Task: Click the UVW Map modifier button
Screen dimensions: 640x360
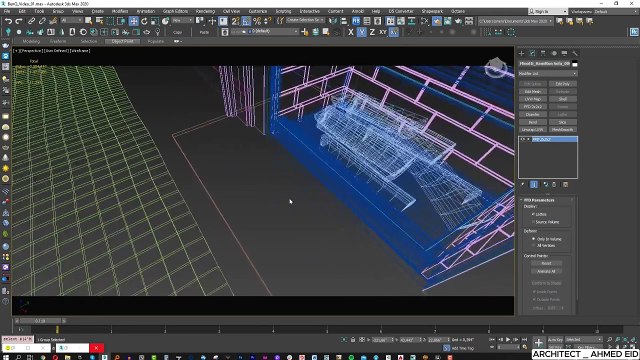Action: tap(533, 99)
